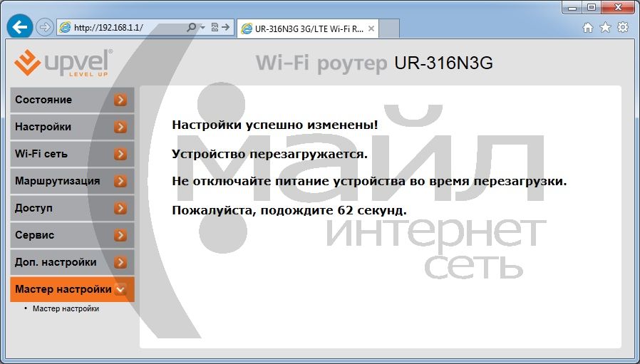Open the Сервис menu section
The image size is (640, 364).
click(61, 235)
